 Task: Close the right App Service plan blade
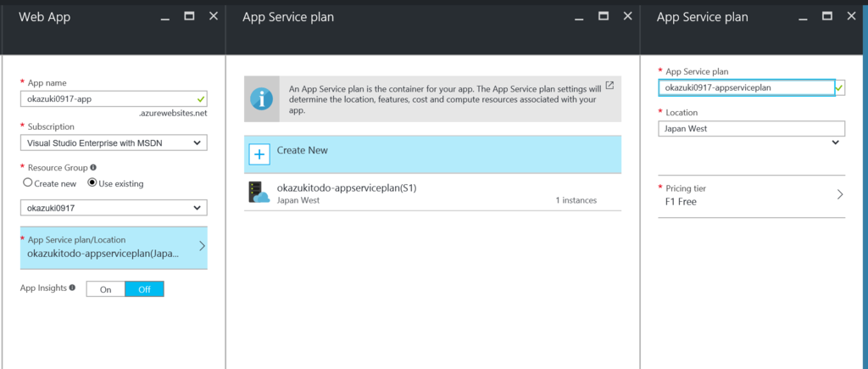click(x=851, y=16)
